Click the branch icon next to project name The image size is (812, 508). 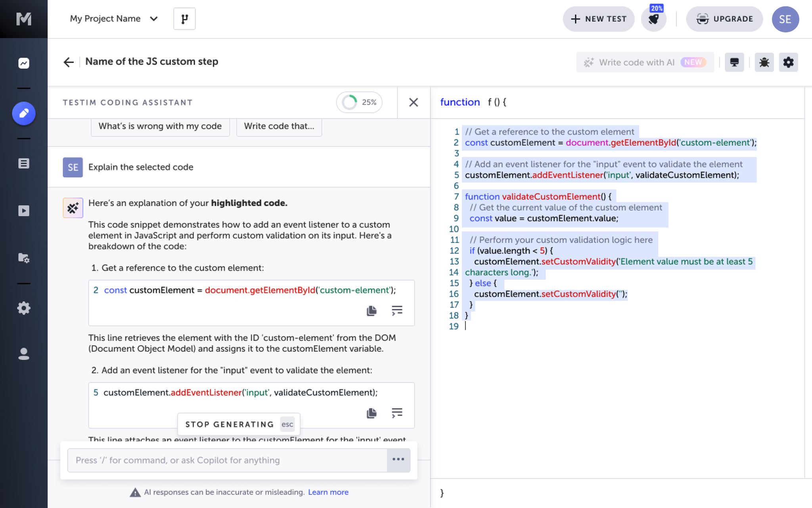pyautogui.click(x=184, y=18)
